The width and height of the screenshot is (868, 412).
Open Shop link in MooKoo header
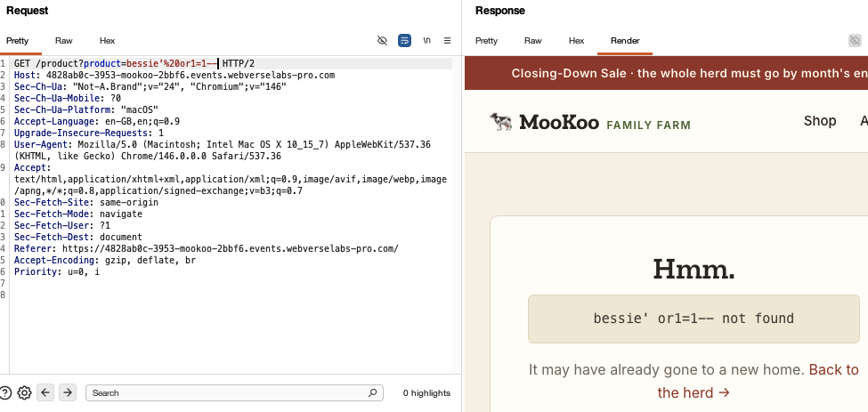pos(820,120)
